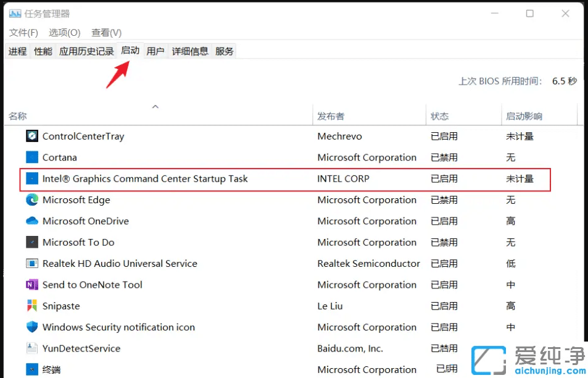
Task: Select the Cortana icon in the list
Action: [x=32, y=157]
